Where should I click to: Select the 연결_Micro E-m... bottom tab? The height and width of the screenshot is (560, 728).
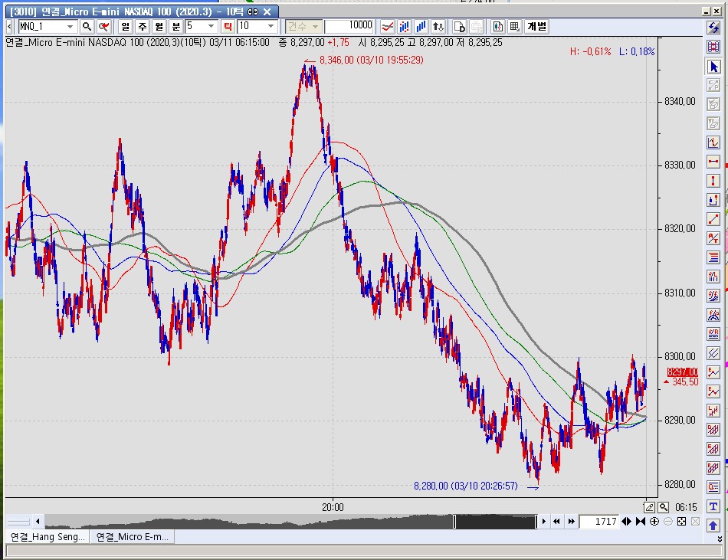point(133,537)
